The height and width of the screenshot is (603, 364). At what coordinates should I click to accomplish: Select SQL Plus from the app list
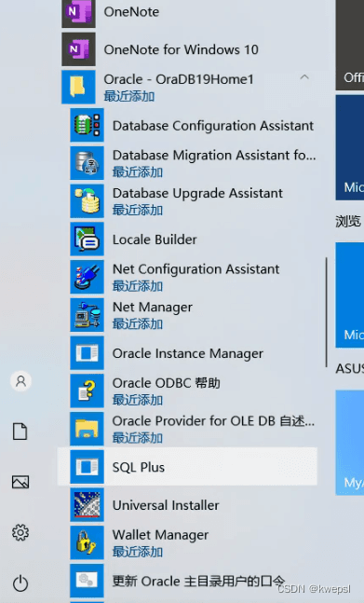(187, 467)
